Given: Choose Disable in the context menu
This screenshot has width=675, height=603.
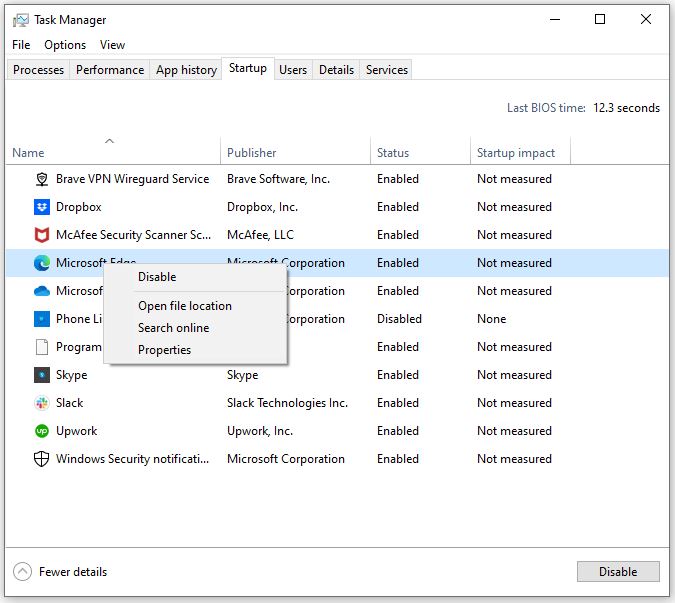Looking at the screenshot, I should (196, 277).
